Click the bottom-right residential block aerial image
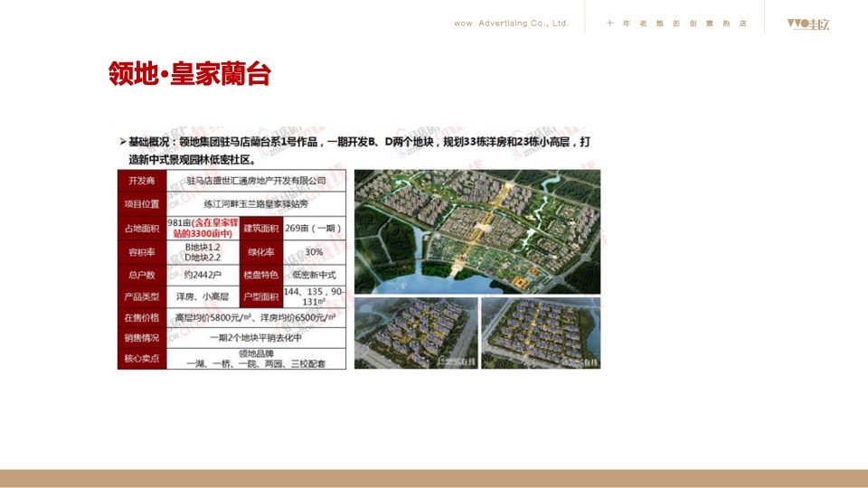868x488 pixels. [x=541, y=333]
